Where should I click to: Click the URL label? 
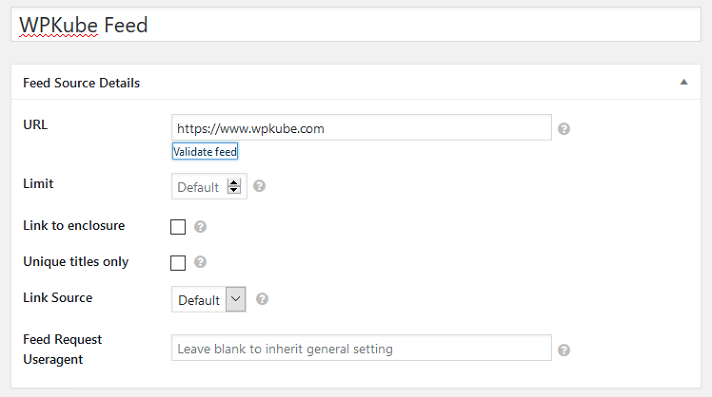coord(35,124)
